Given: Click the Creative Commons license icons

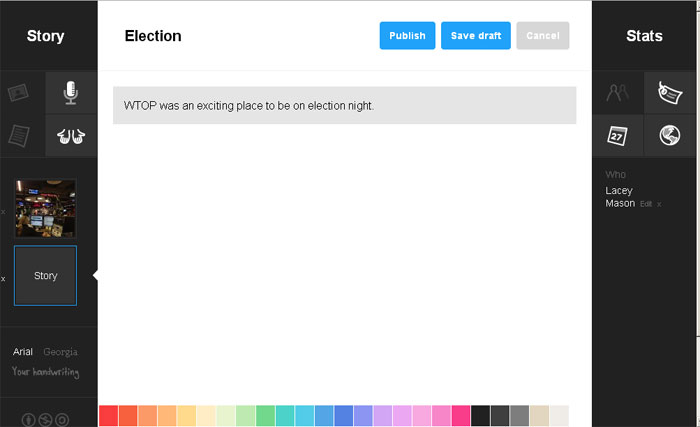Looking at the screenshot, I should (46, 419).
